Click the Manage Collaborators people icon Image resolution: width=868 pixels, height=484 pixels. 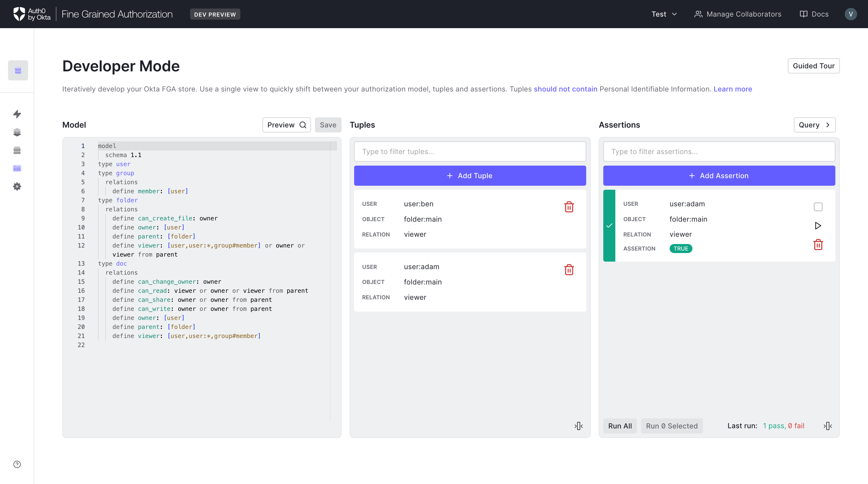698,14
